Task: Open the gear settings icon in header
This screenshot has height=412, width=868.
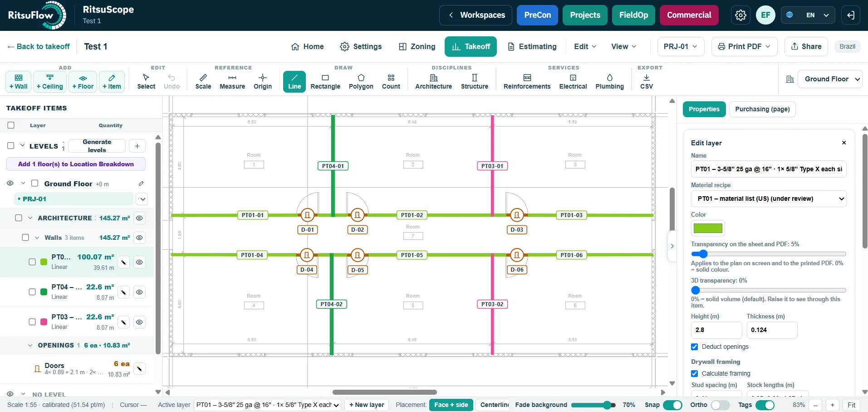Action: [x=740, y=15]
